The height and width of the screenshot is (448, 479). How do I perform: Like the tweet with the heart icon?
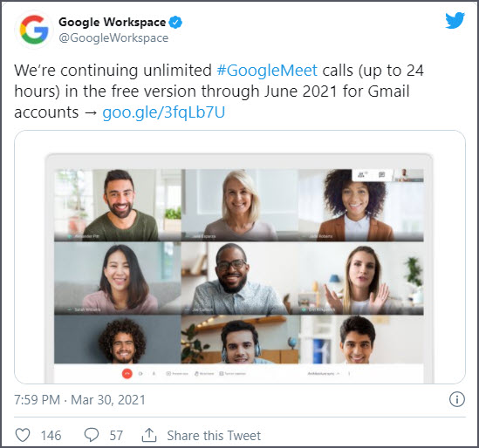point(23,435)
